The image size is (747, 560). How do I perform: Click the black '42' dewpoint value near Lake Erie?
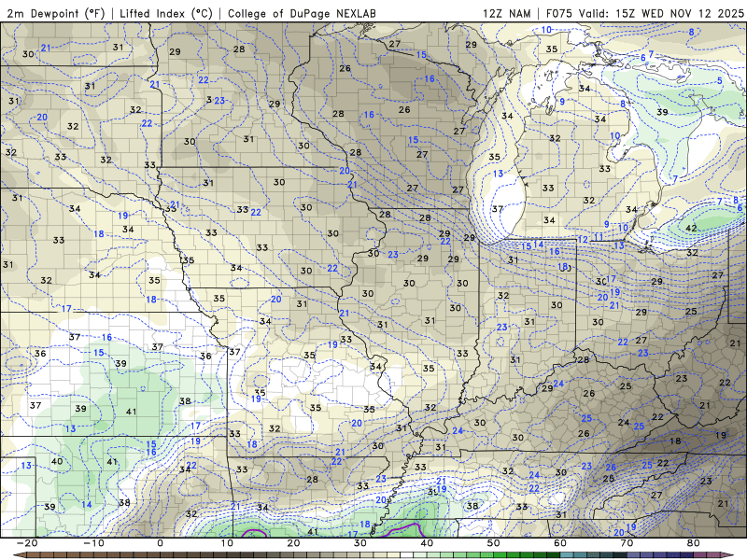tap(691, 228)
